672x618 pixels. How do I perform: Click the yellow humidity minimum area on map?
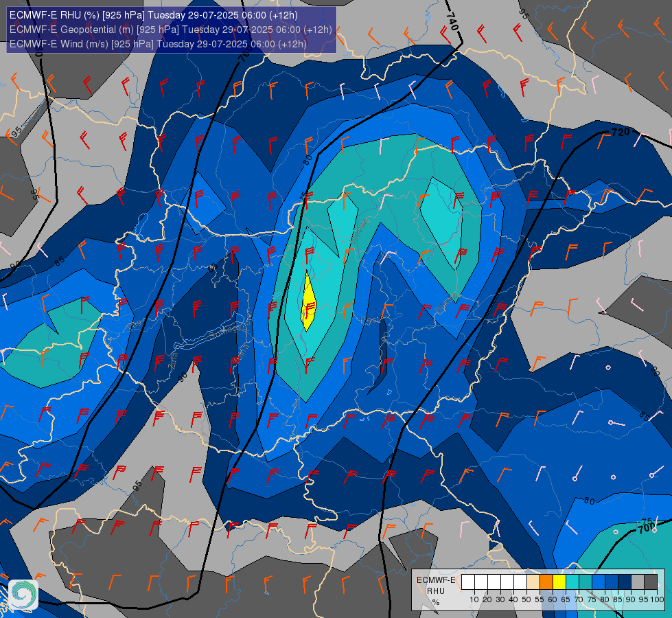coord(309,302)
